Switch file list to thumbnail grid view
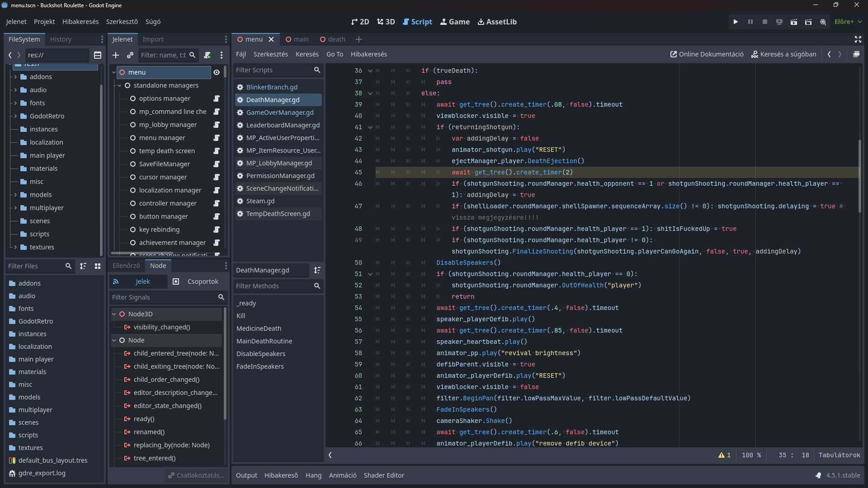This screenshot has height=488, width=868. tap(97, 266)
